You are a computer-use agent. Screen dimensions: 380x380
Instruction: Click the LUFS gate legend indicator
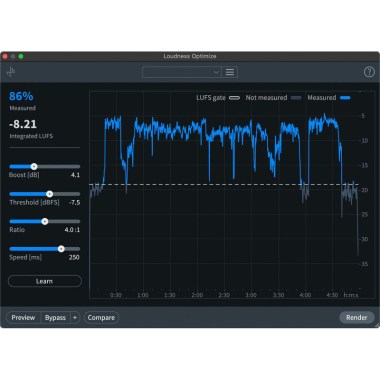234,98
